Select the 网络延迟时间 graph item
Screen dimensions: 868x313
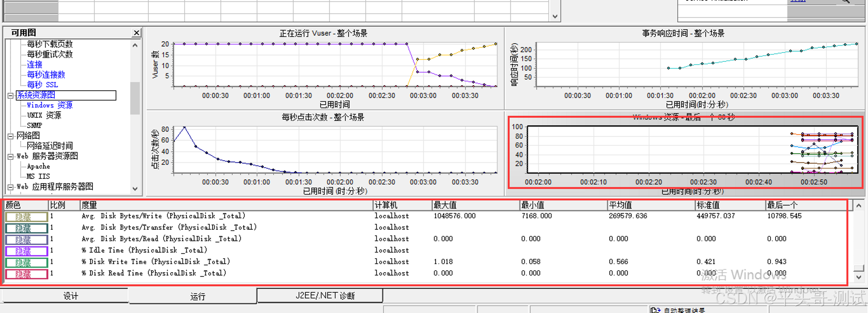(x=50, y=146)
